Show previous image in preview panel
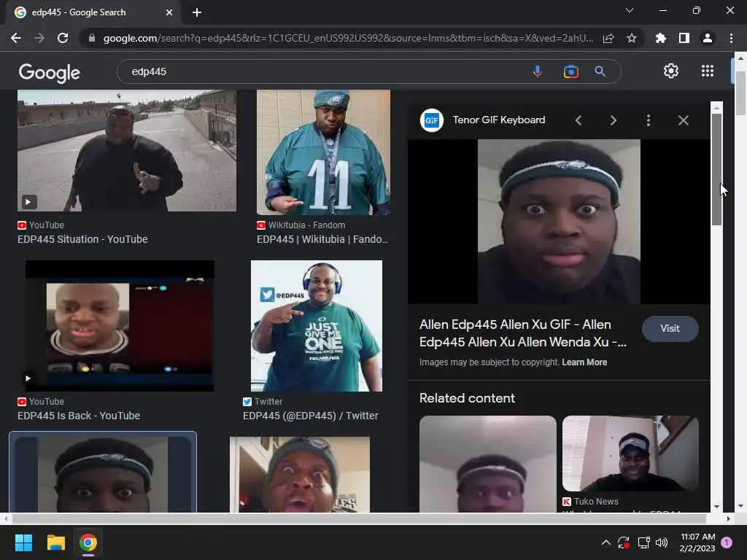This screenshot has width=747, height=560. (578, 120)
